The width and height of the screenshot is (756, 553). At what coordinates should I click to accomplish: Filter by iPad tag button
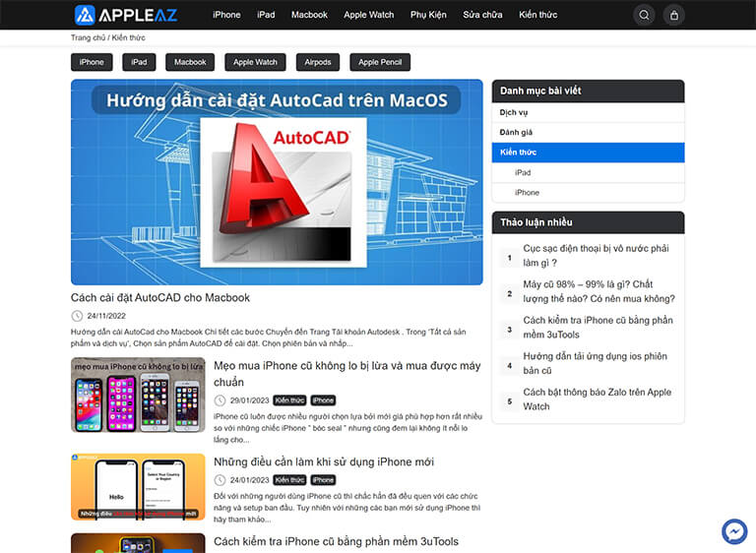[x=139, y=62]
